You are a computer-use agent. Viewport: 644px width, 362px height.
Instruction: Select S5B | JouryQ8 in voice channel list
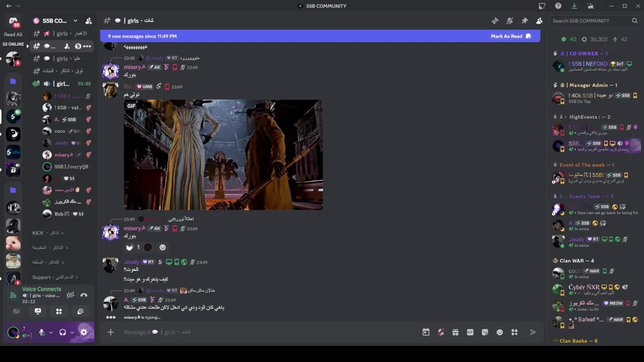pos(66,166)
